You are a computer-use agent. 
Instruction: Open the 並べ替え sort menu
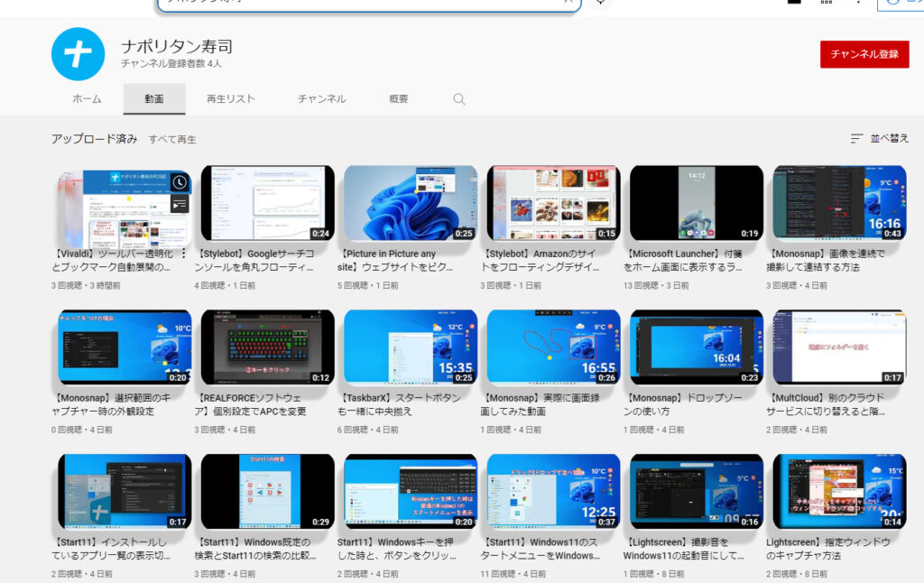(879, 138)
